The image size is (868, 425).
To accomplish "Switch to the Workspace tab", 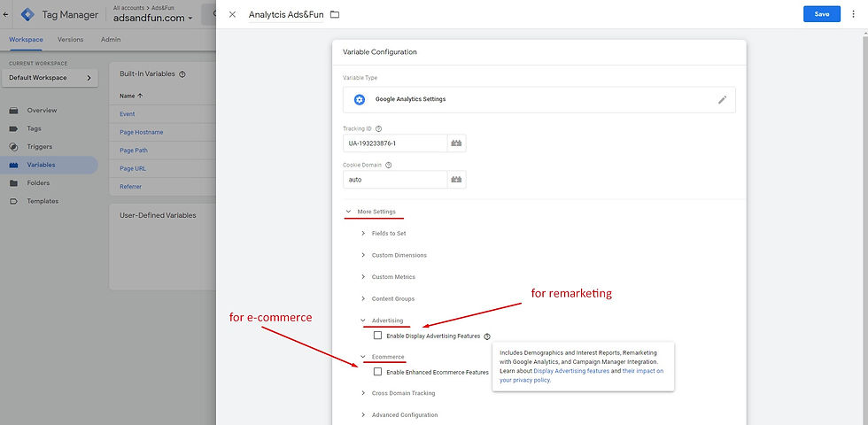I will 26,40.
